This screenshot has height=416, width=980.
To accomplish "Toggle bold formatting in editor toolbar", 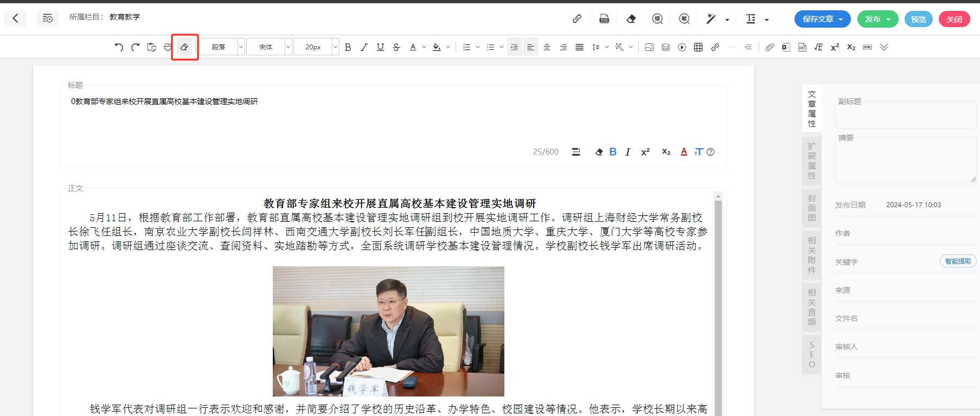I will (x=348, y=47).
